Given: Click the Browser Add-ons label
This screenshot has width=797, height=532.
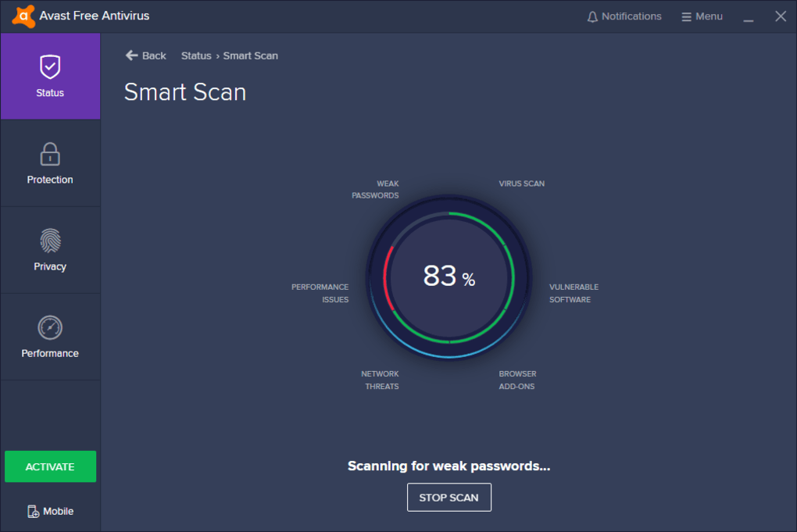Looking at the screenshot, I should click(x=517, y=380).
